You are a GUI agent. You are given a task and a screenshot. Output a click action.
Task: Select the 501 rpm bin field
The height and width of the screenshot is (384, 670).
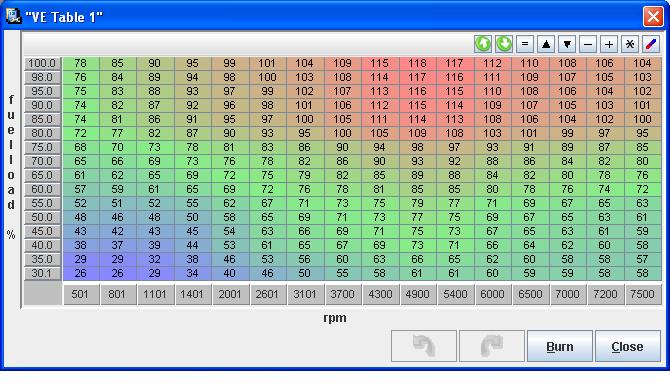80,294
